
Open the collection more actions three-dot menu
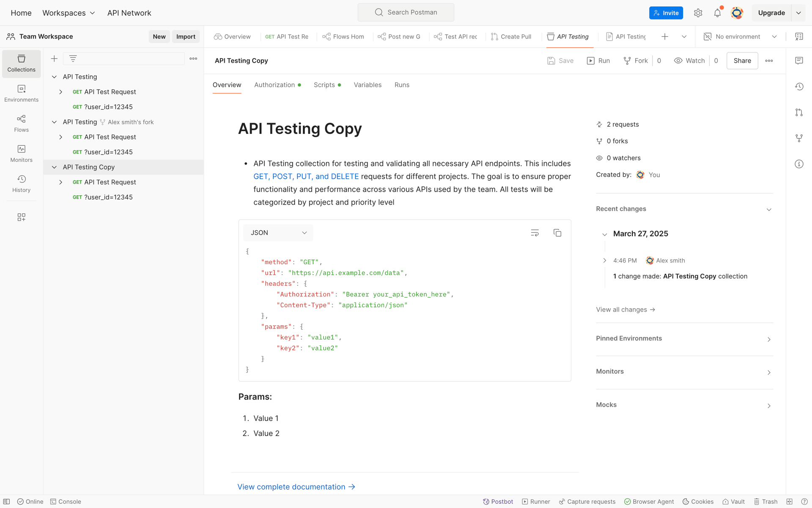coord(769,61)
